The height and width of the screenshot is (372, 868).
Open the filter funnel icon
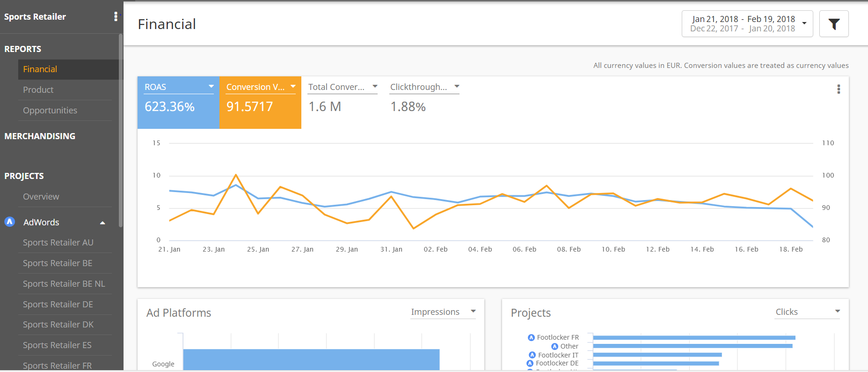click(834, 24)
